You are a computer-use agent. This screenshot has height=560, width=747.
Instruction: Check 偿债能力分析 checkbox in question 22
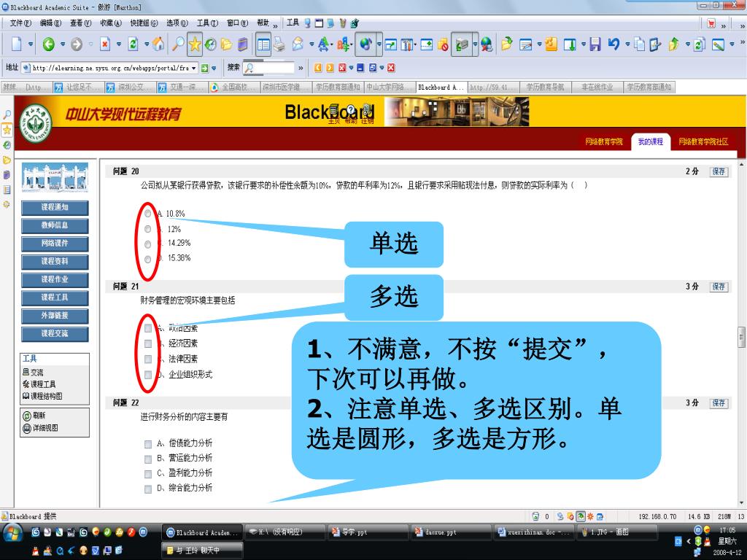[x=148, y=443]
